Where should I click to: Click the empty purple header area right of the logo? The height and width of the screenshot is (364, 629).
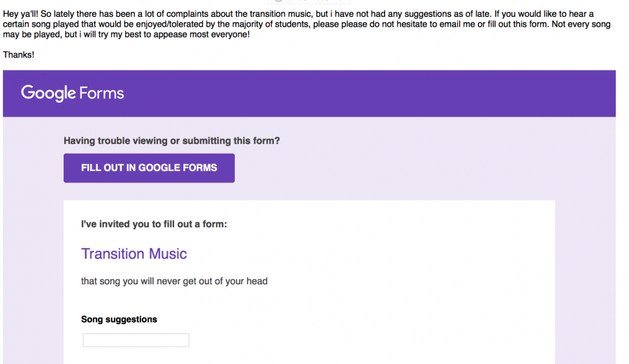369,94
